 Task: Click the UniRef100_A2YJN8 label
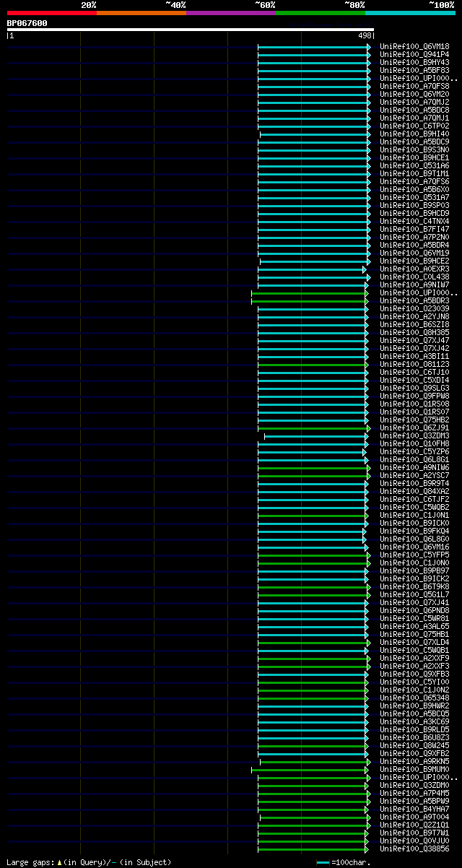coord(414,316)
